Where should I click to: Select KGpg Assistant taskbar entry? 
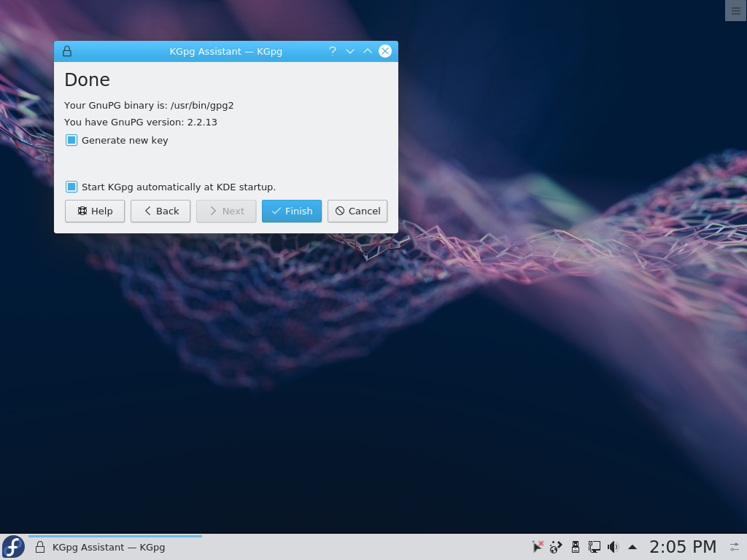tap(115, 547)
